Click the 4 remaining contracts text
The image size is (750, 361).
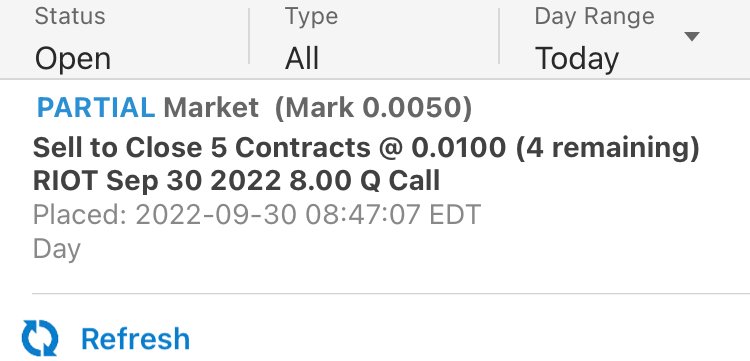click(x=607, y=147)
